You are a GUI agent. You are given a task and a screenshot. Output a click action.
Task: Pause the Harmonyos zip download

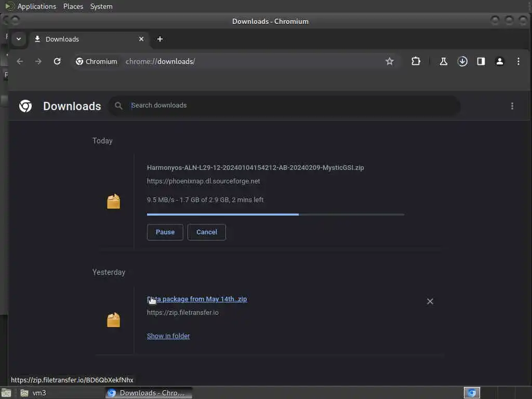point(165,232)
